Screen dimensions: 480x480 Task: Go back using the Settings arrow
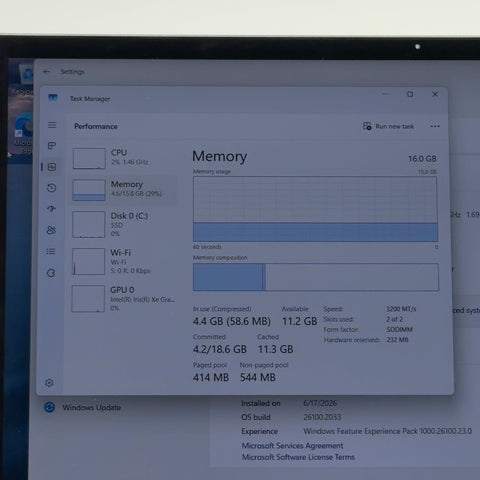point(46,72)
